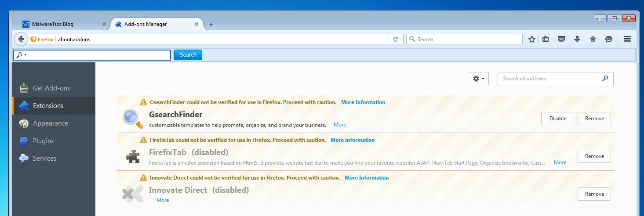644x216 pixels.
Task: Open Get Add-ons in sidebar
Action: point(54,88)
